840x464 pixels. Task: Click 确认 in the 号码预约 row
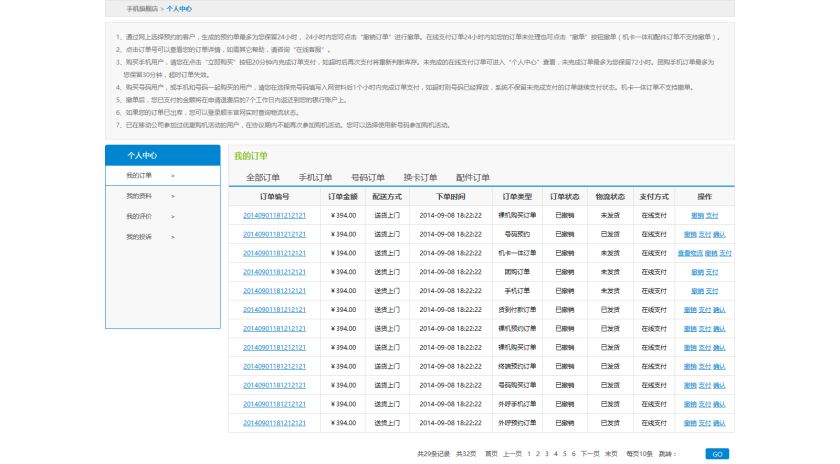[719, 235]
